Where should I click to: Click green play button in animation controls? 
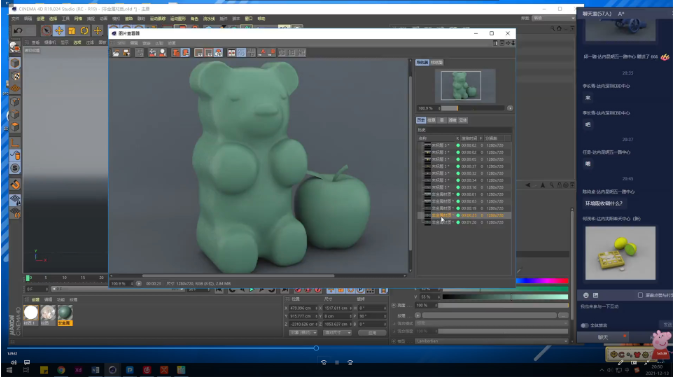pos(252,290)
